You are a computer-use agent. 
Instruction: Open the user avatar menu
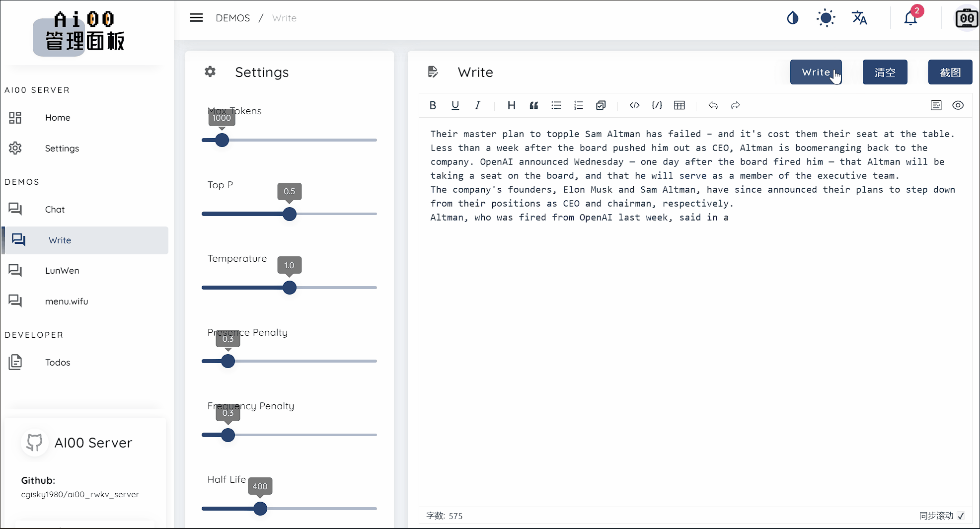tap(967, 18)
